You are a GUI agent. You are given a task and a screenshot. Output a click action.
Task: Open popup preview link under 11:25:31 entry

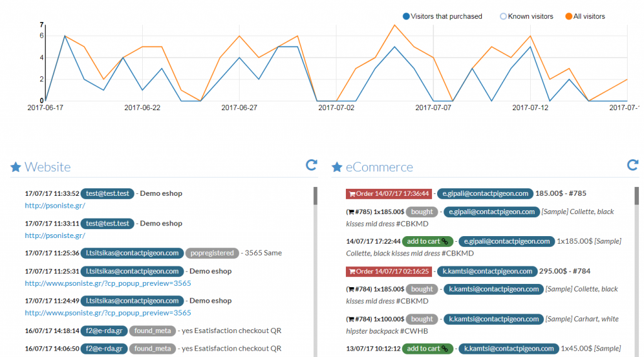108,283
